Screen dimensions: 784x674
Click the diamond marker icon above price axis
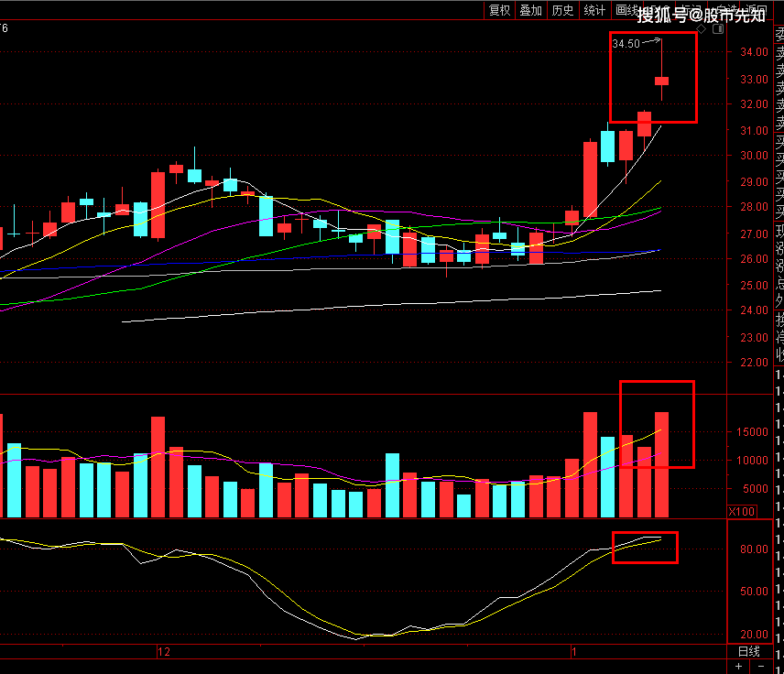coord(702,29)
